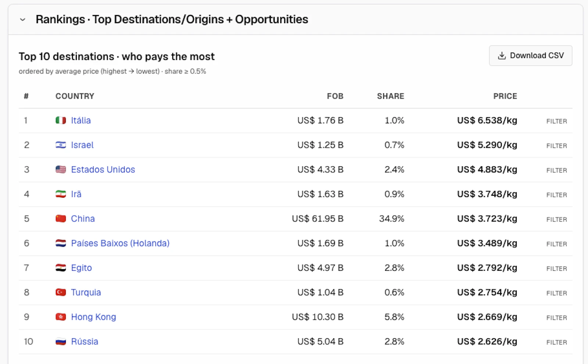The width and height of the screenshot is (588, 364).
Task: Select the US$ 10.30 B FOB value
Action: coord(318,317)
